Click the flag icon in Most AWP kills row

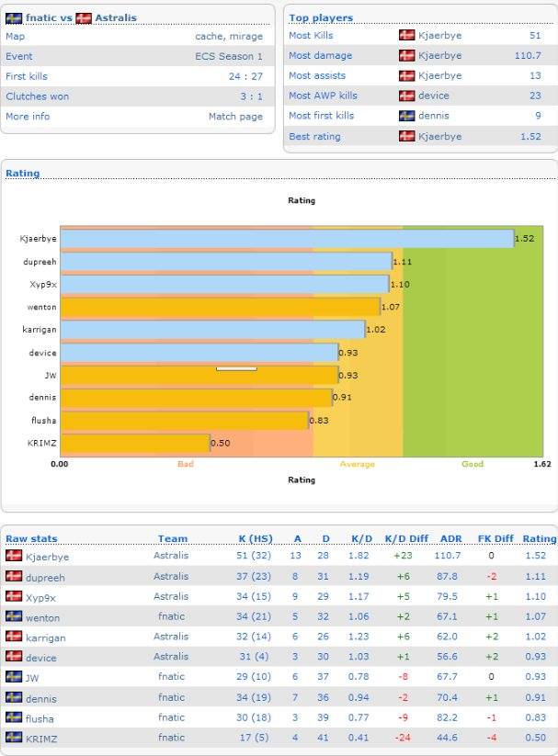click(407, 96)
